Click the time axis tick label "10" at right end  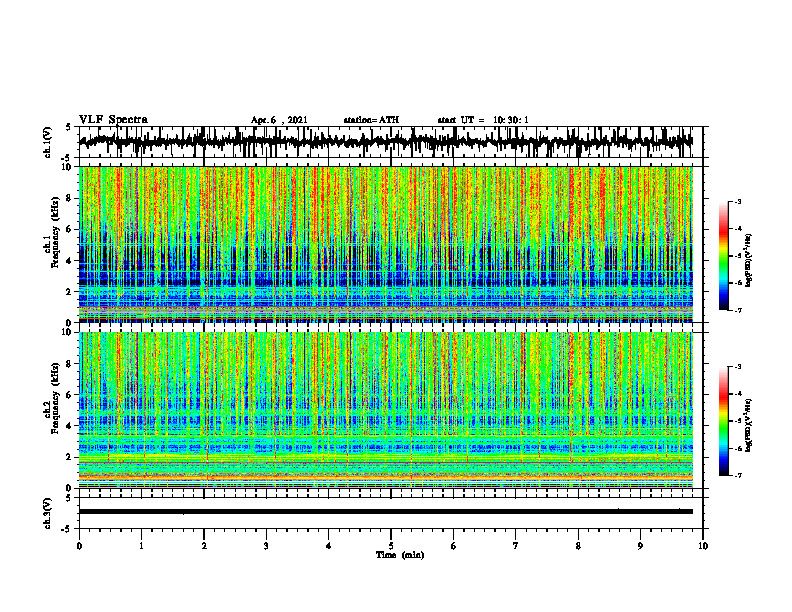pos(703,546)
